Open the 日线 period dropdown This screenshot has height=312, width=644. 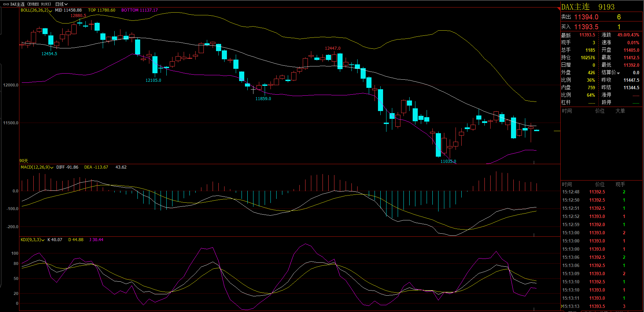point(61,4)
